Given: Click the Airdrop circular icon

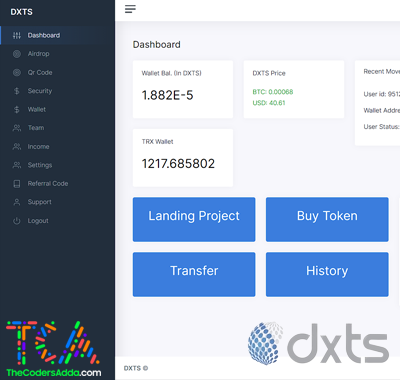Looking at the screenshot, I should click(x=17, y=54).
